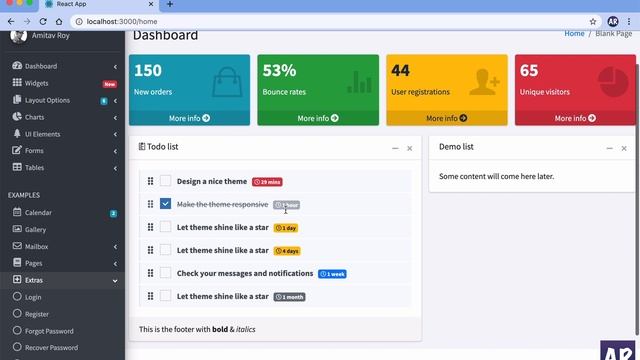
Task: Open a new browser tab
Action: click(170, 4)
